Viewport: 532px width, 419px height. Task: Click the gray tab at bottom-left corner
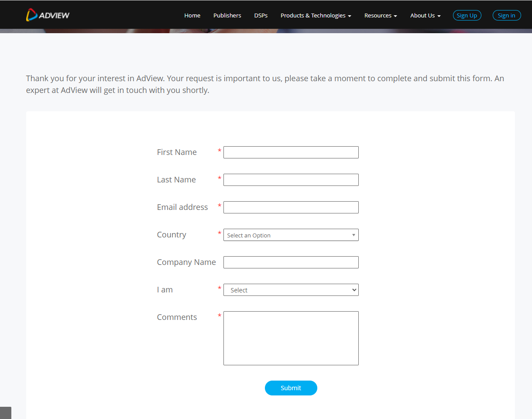tap(5, 413)
